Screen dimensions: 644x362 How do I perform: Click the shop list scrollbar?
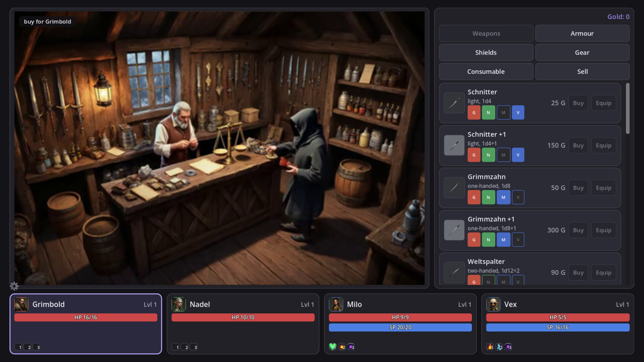[x=628, y=109]
